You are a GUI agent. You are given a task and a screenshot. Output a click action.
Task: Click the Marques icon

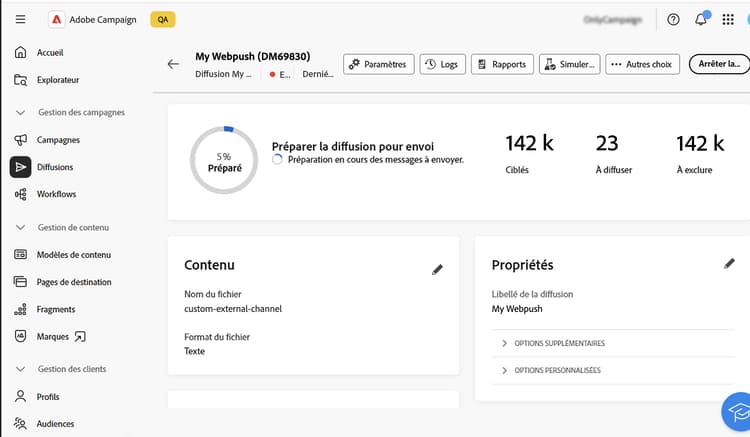(x=21, y=336)
